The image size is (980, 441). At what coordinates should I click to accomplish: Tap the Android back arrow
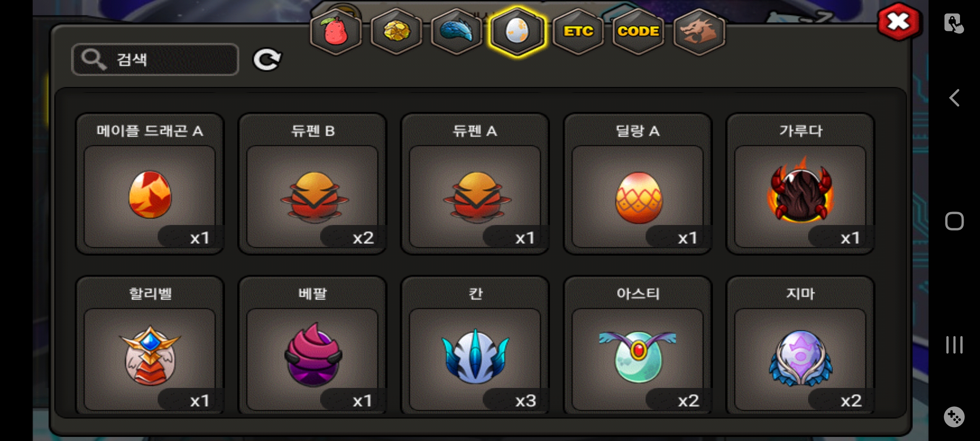pyautogui.click(x=954, y=98)
